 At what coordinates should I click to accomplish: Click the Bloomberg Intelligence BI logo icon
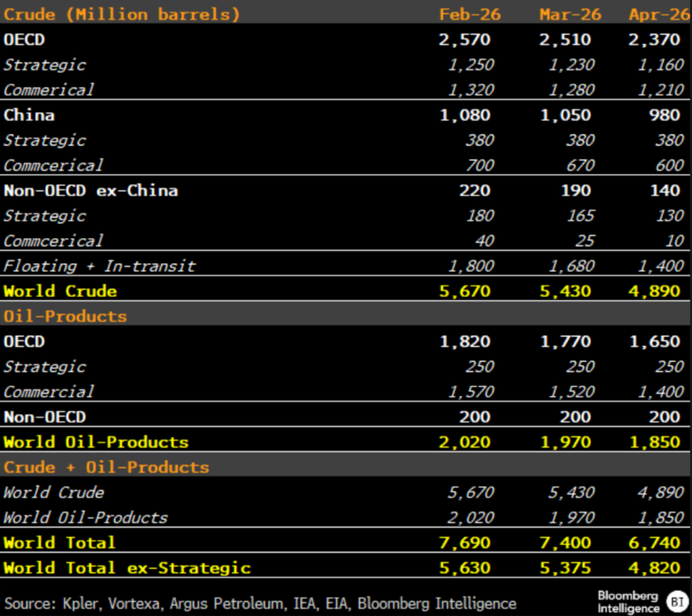click(677, 601)
